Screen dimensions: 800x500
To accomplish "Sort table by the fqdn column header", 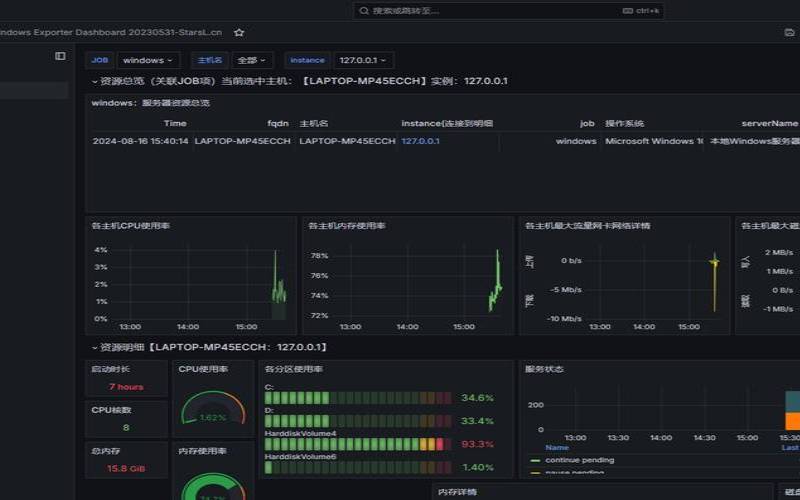I will coord(278,124).
